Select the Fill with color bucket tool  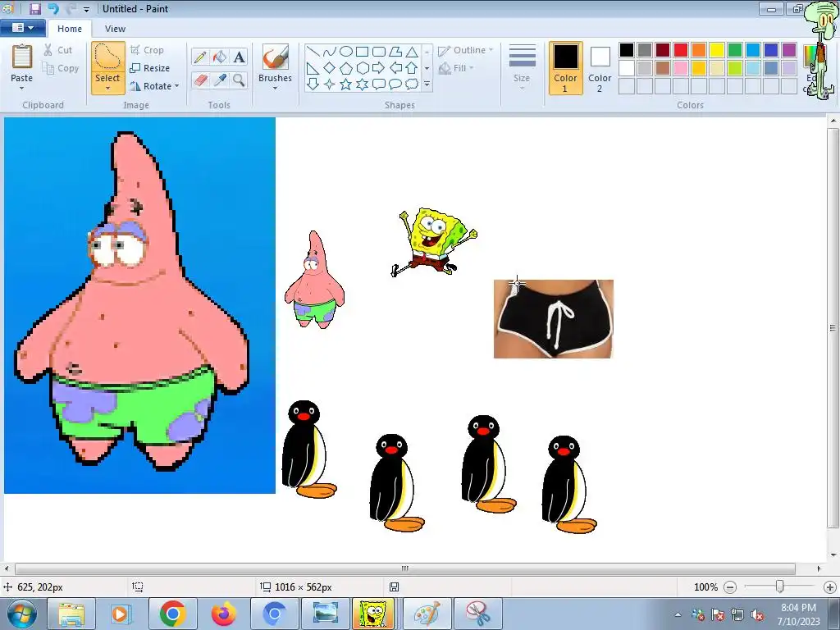click(220, 57)
